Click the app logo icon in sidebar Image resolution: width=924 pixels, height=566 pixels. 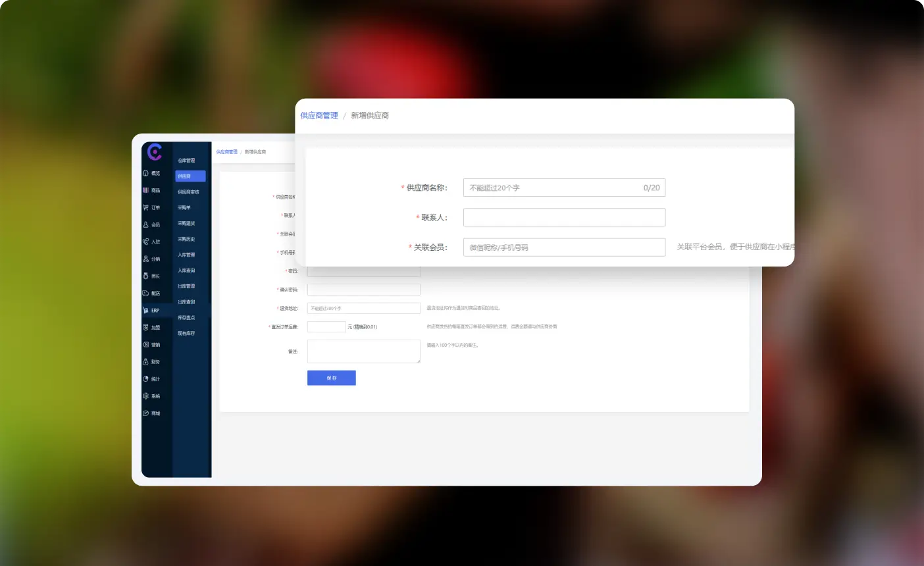[155, 152]
